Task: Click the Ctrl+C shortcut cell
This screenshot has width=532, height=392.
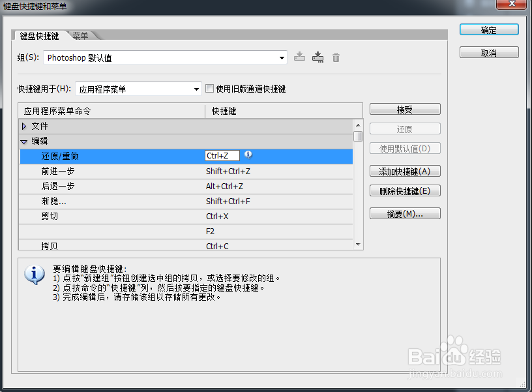Action: [x=217, y=246]
